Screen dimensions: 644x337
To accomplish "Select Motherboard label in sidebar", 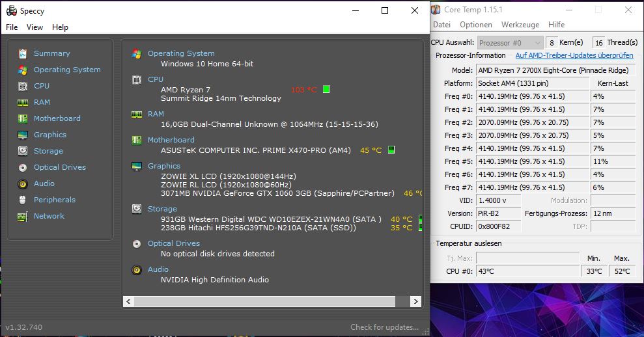I will point(57,118).
